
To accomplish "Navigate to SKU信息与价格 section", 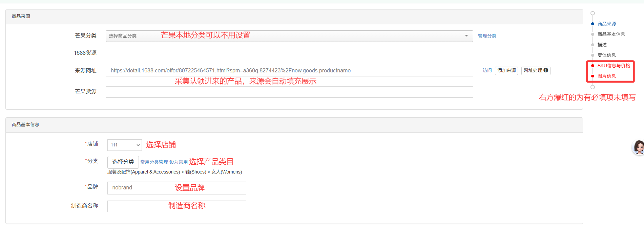I will tap(613, 66).
